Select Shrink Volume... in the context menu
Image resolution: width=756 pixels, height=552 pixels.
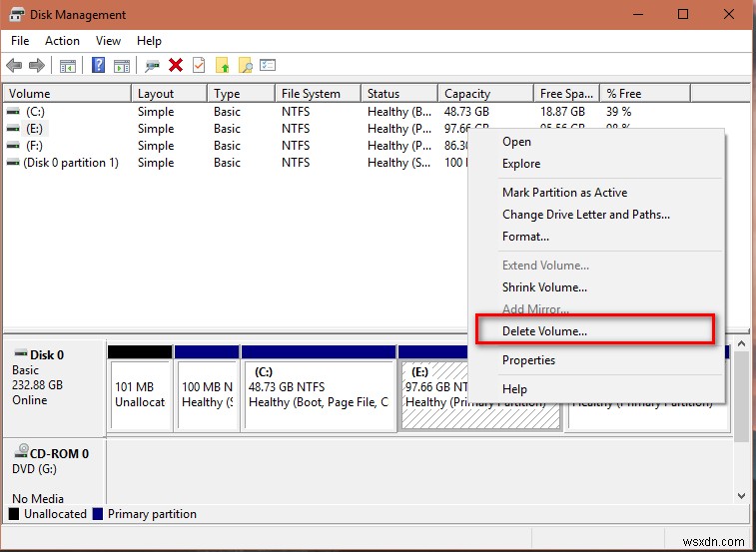point(544,287)
